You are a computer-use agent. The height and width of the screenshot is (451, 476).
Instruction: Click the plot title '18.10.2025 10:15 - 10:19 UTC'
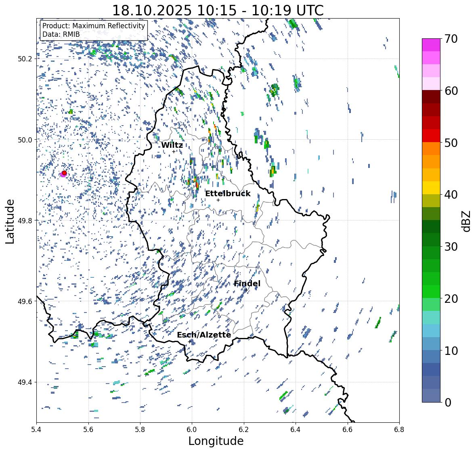tap(218, 10)
